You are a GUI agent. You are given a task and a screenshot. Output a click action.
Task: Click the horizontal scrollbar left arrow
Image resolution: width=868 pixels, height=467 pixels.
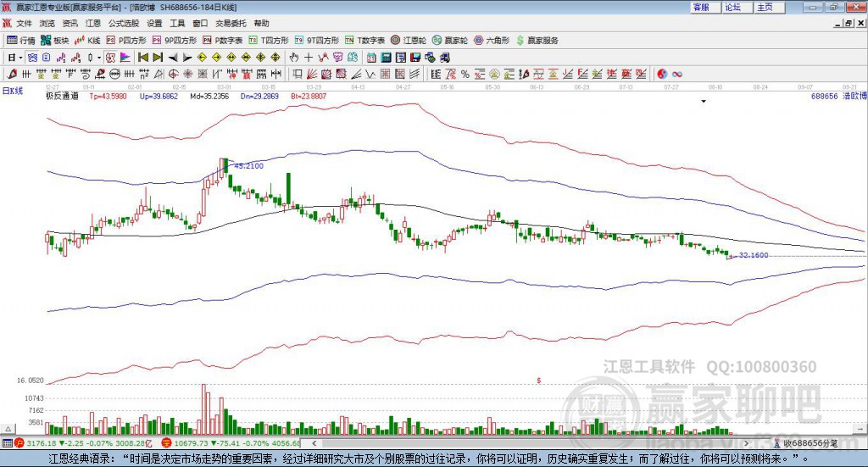click(314, 443)
